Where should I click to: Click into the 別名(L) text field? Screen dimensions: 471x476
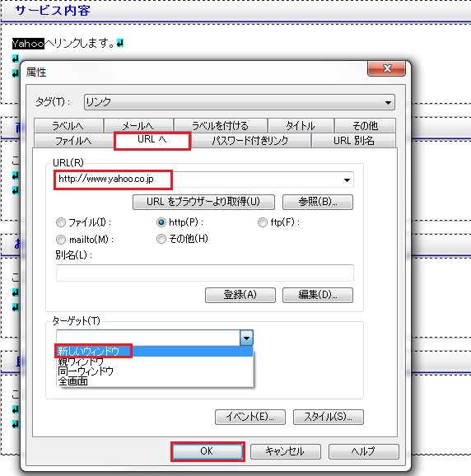pos(205,273)
